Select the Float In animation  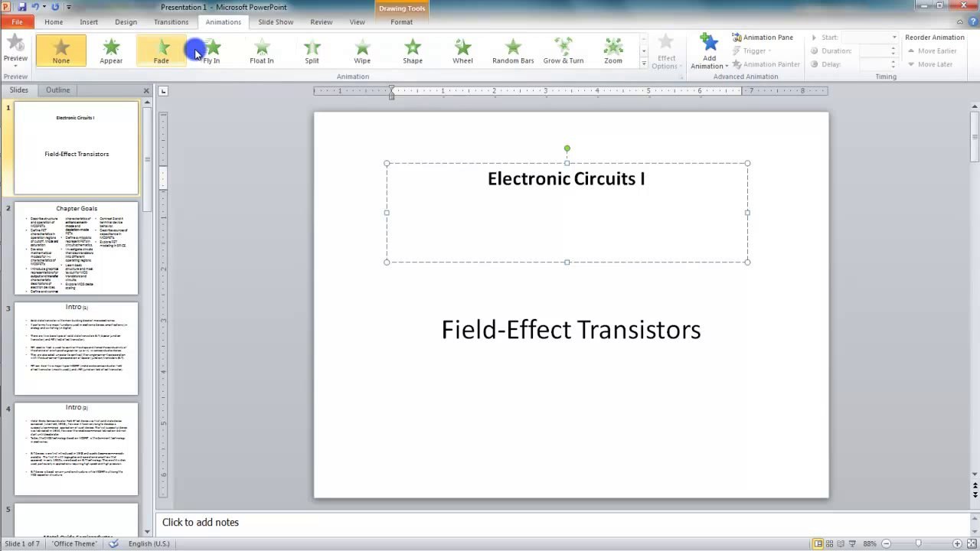click(x=261, y=51)
